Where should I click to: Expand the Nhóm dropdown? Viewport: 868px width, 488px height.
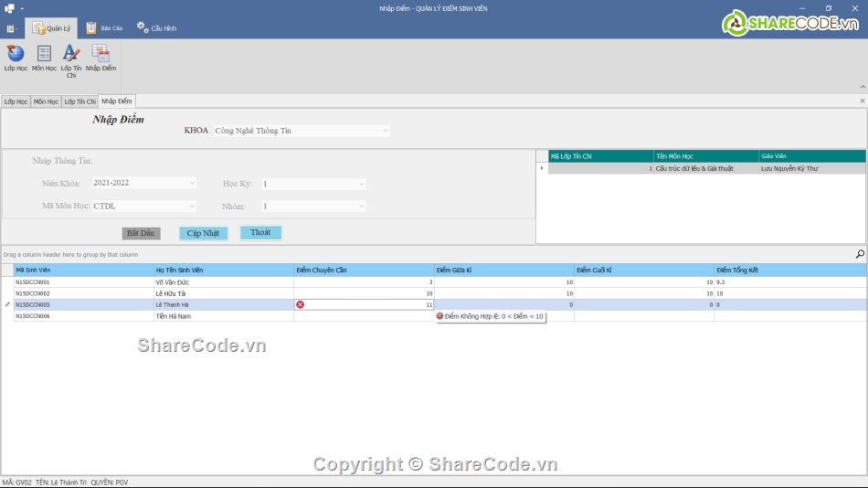point(361,207)
